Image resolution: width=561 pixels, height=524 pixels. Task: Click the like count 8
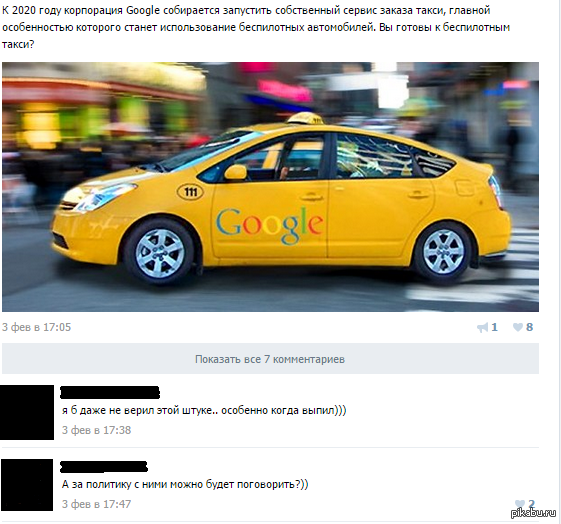pos(530,327)
